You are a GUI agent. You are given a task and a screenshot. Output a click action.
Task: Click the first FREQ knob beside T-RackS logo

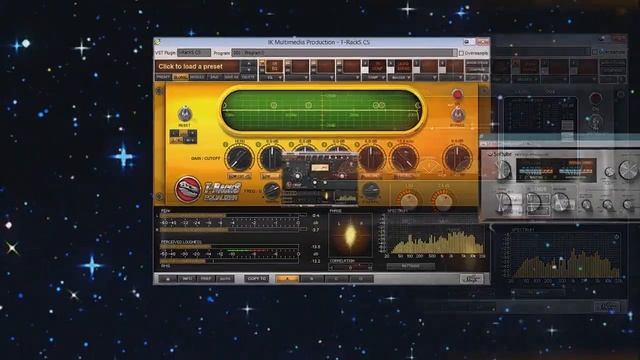pos(272,191)
